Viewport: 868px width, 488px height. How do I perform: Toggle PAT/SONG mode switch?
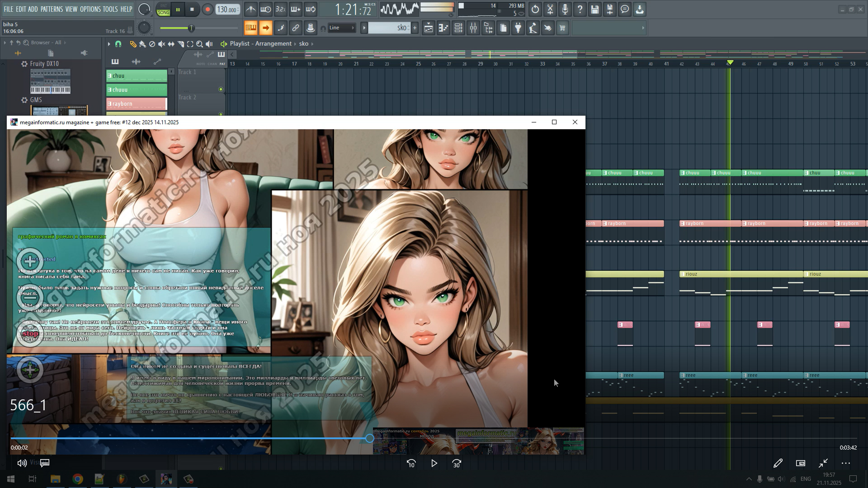click(x=164, y=9)
